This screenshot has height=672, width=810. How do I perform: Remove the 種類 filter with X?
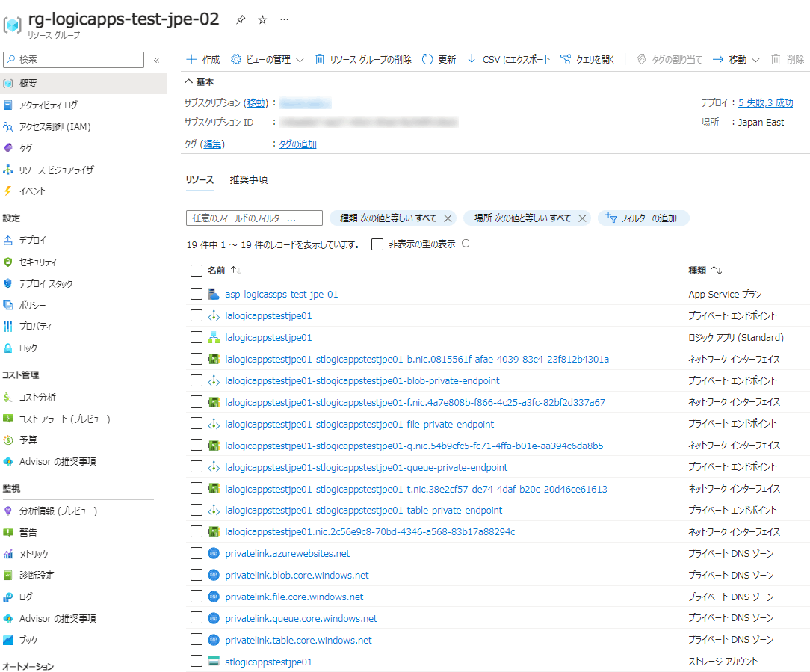(x=448, y=218)
